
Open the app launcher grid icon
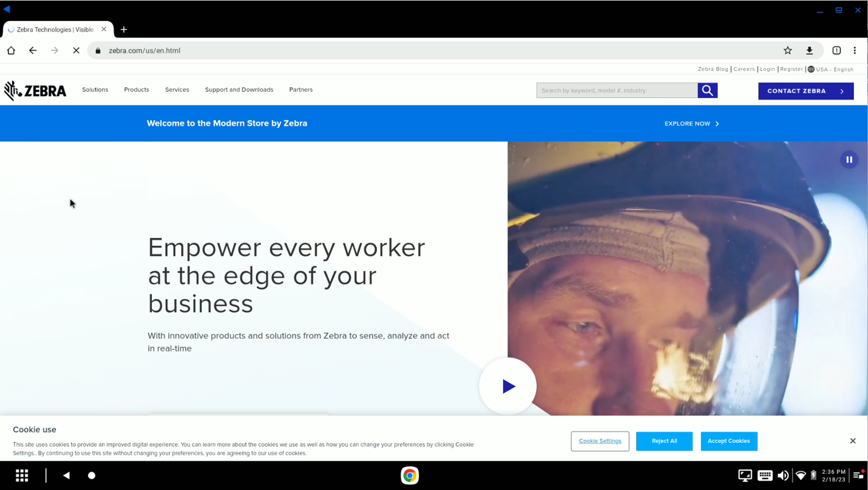[22, 475]
